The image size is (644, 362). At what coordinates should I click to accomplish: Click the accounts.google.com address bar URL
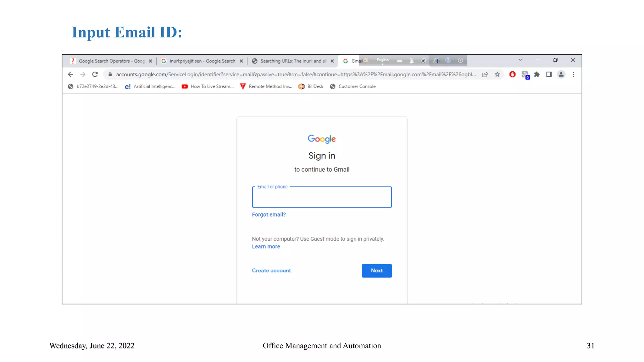coord(296,74)
